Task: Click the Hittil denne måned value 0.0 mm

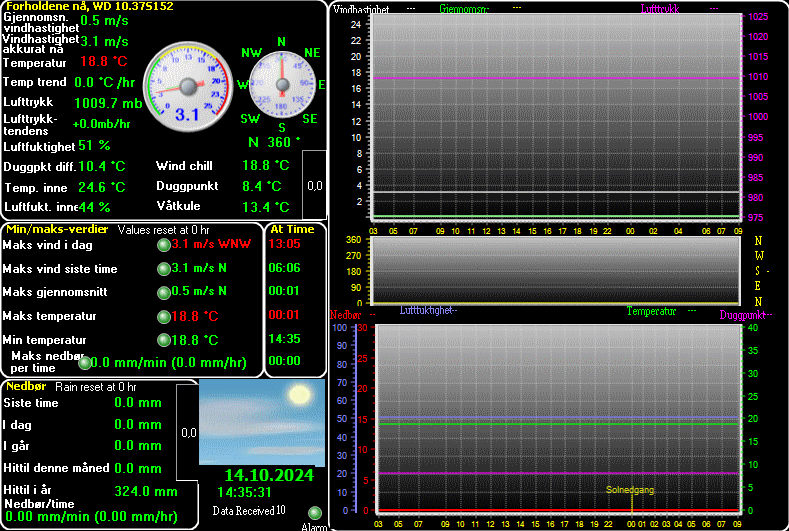Action: [138, 468]
